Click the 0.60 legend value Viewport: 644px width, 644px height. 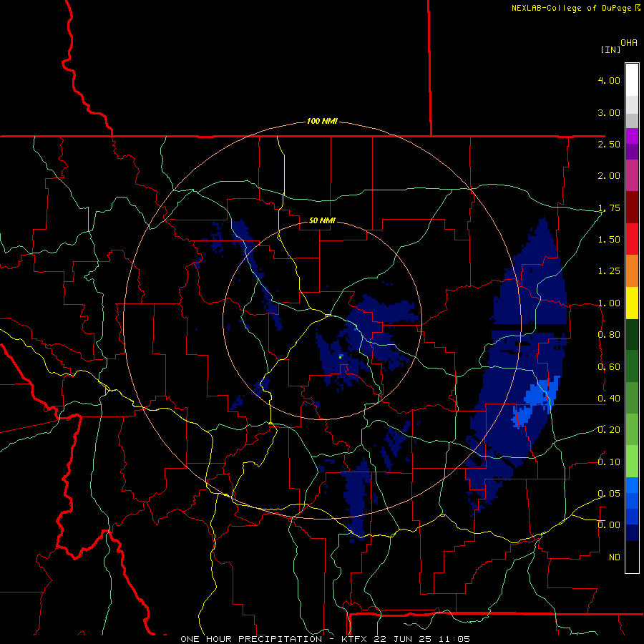[609, 367]
